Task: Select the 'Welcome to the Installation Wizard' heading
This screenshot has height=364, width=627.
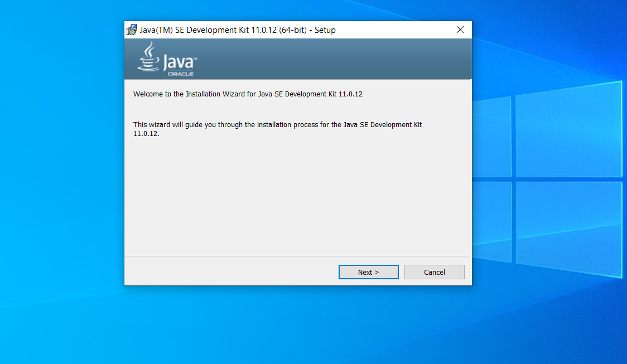Action: [248, 94]
